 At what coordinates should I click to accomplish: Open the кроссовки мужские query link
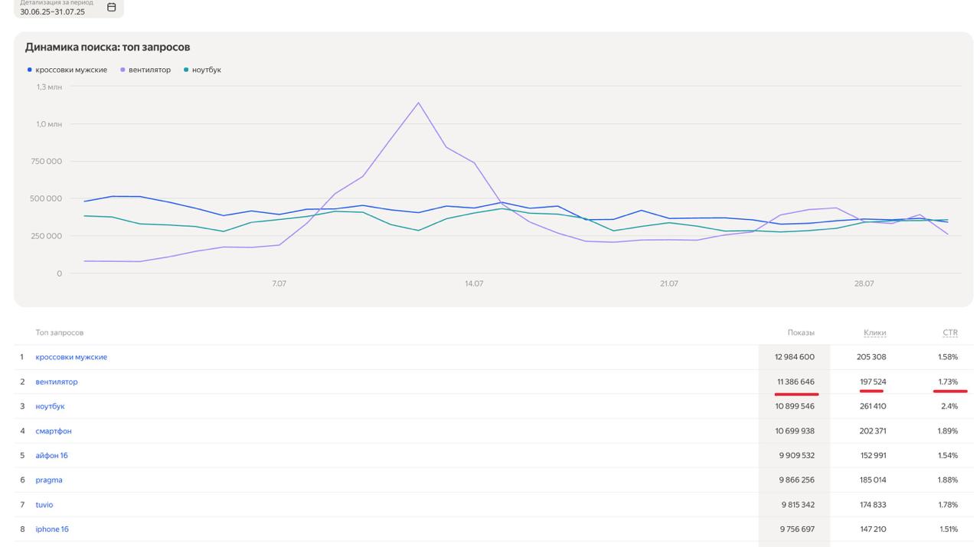[71, 357]
